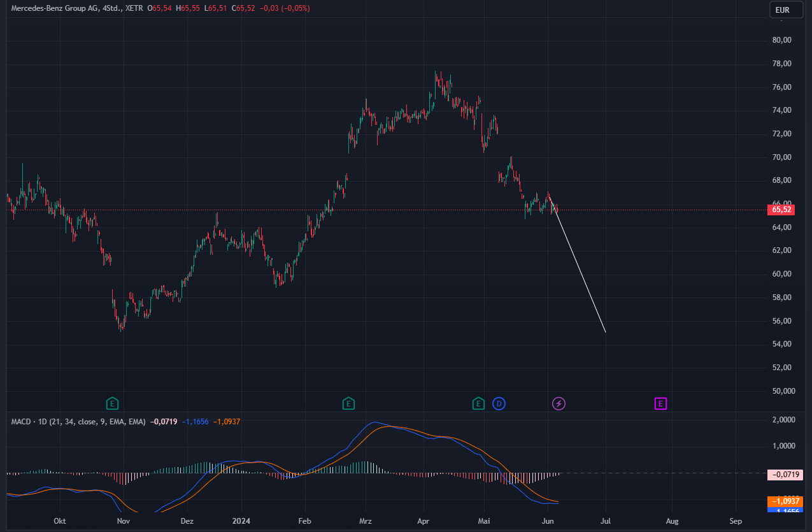
Task: Open the blue dividend D icon on the timeline
Action: [x=499, y=403]
